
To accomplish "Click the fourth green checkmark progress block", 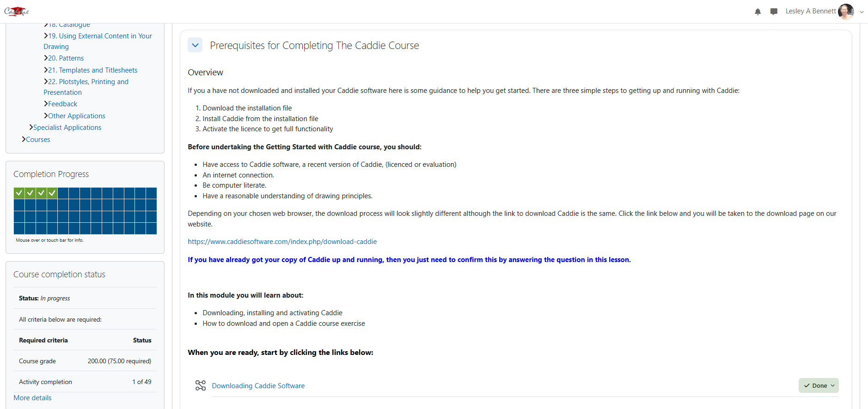I will 52,193.
